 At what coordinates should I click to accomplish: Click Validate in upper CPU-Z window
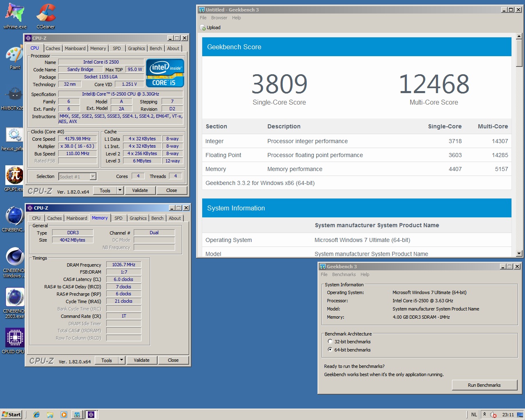140,190
